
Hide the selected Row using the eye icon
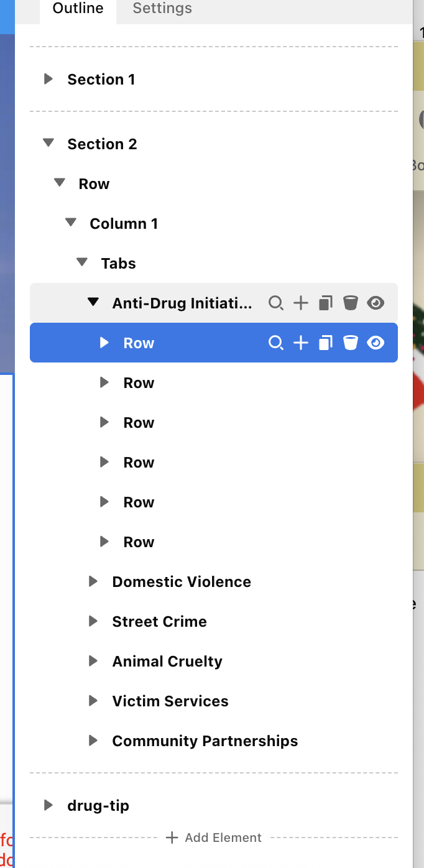[376, 343]
